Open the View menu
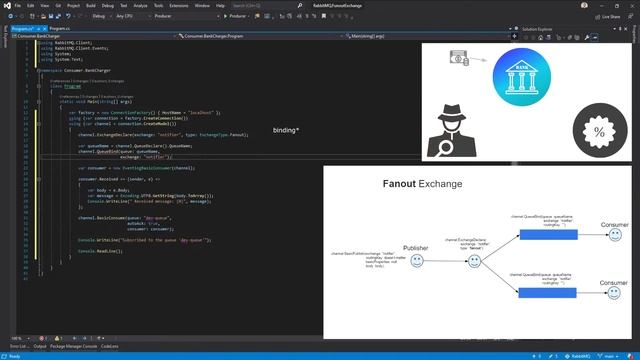This screenshot has width=640, height=360. point(44,6)
